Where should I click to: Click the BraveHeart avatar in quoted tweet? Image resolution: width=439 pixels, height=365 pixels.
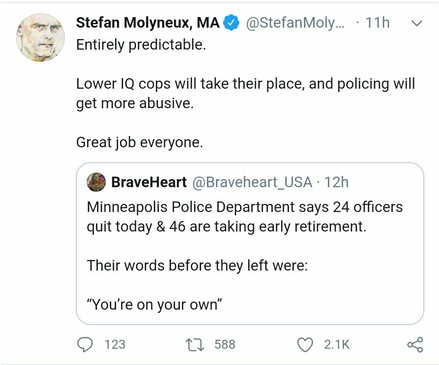pos(96,182)
